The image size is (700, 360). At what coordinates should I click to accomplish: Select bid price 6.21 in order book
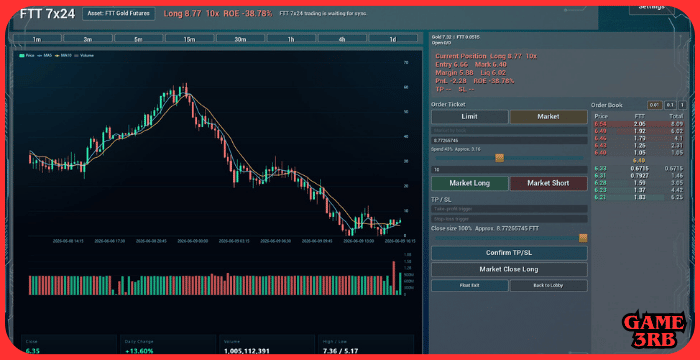[x=600, y=197]
